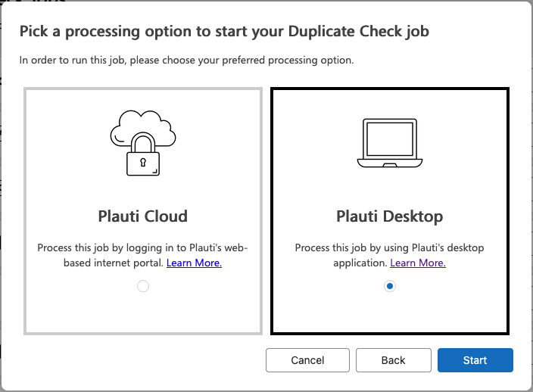The height and width of the screenshot is (392, 533).
Task: Click the padlock keyhole in Plauti Cloud icon
Action: click(x=143, y=163)
